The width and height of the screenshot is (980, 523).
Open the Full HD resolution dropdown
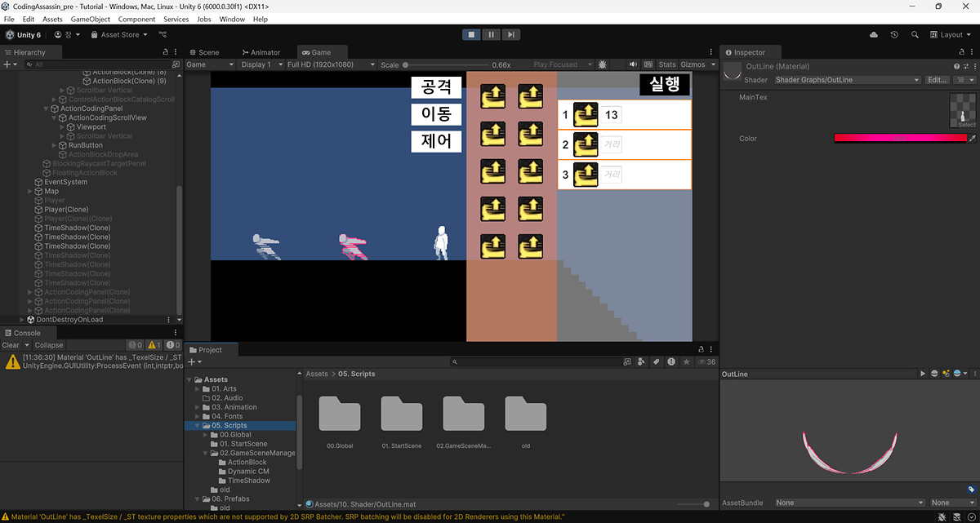click(x=331, y=64)
